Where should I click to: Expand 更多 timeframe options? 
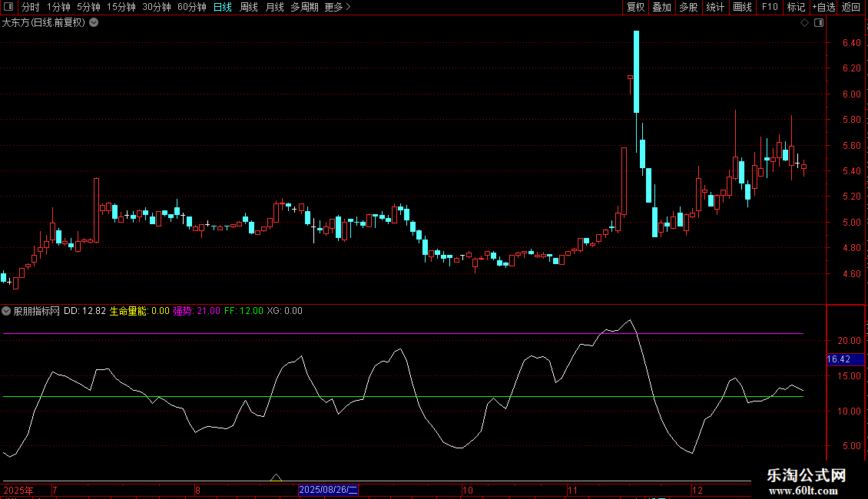[x=337, y=7]
